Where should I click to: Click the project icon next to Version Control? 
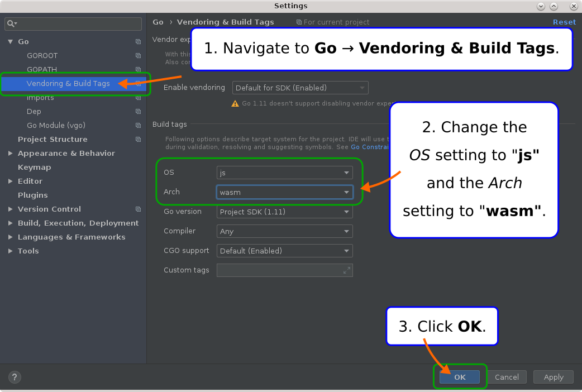tap(138, 209)
